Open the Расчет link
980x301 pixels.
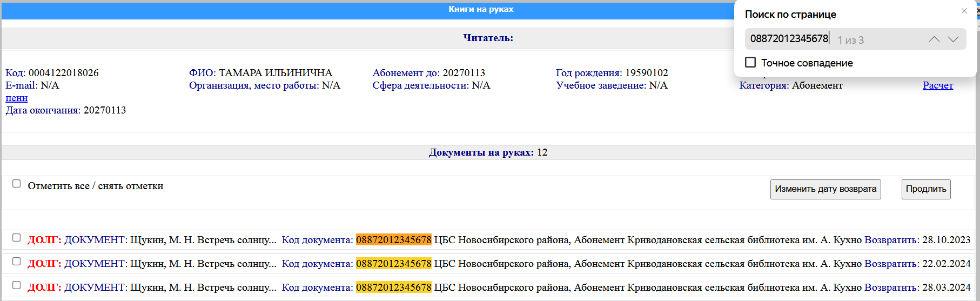click(937, 85)
